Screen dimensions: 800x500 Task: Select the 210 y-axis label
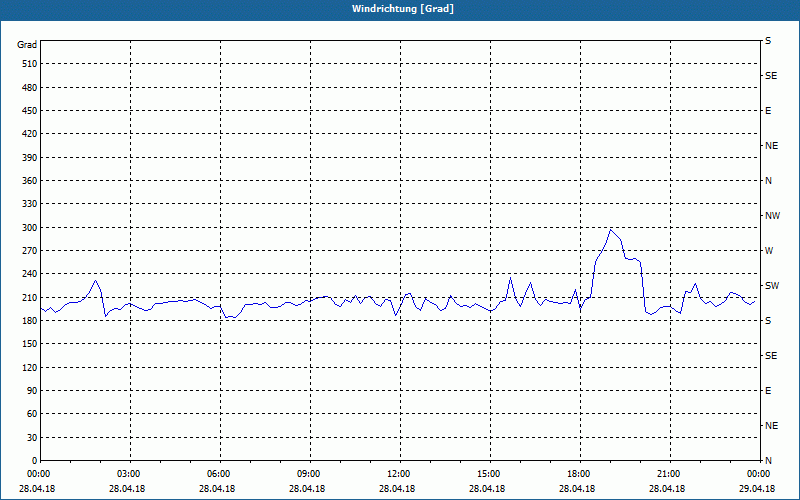click(30, 297)
